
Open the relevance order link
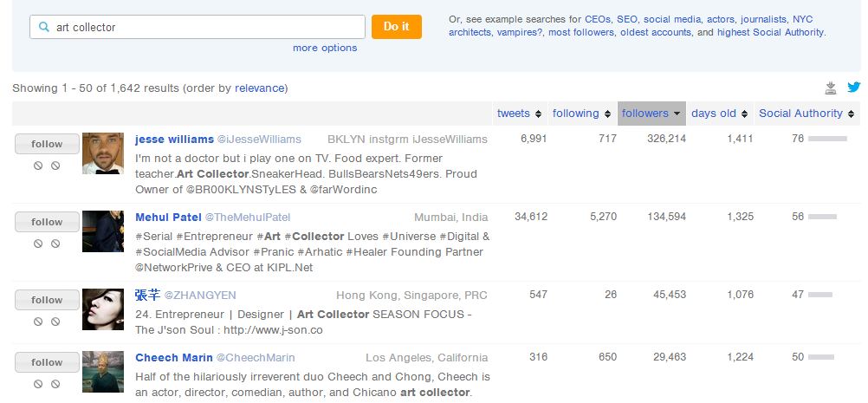(x=260, y=88)
